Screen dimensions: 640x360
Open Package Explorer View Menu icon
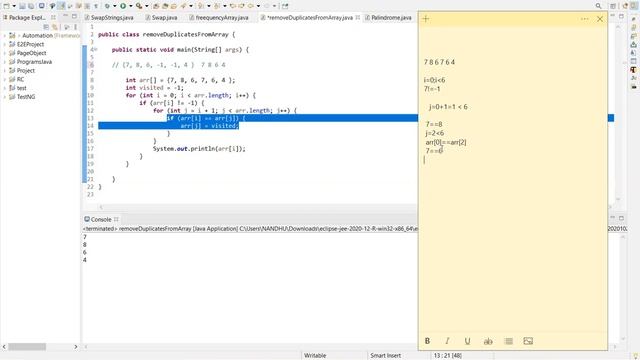(76, 27)
